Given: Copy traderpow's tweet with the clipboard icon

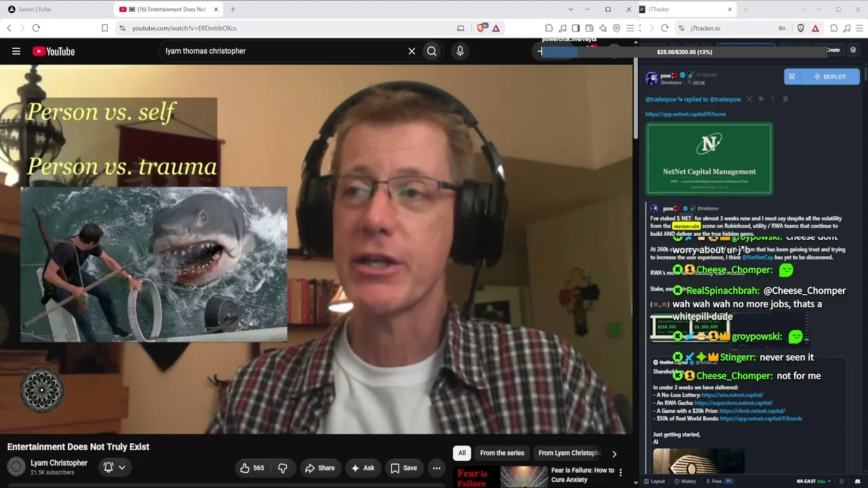Looking at the screenshot, I should pyautogui.click(x=785, y=99).
